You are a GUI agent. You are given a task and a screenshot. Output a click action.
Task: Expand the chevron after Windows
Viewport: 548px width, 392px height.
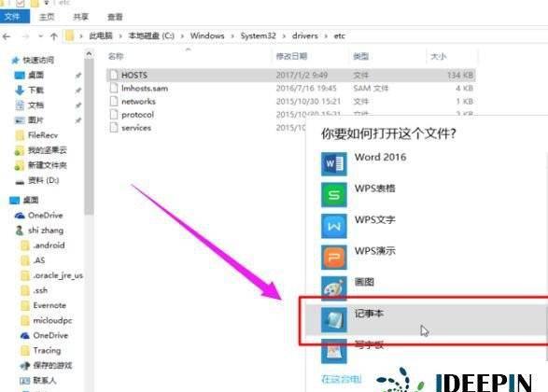232,36
